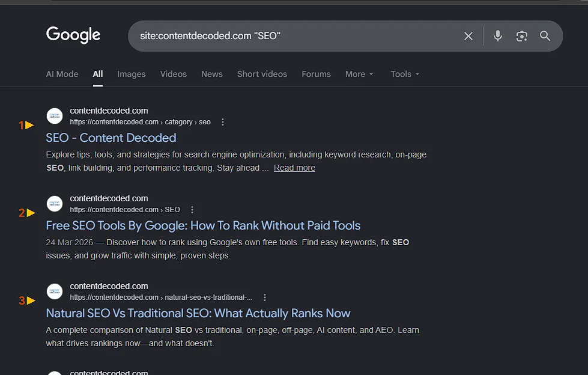The width and height of the screenshot is (588, 375).
Task: Switch to Forums tab
Action: tap(316, 75)
